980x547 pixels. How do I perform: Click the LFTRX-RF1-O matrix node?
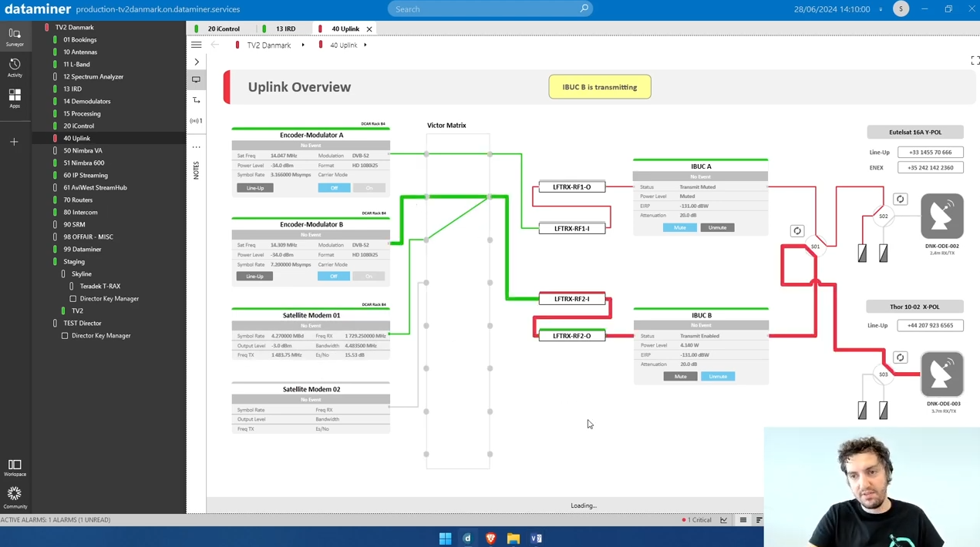click(x=572, y=187)
